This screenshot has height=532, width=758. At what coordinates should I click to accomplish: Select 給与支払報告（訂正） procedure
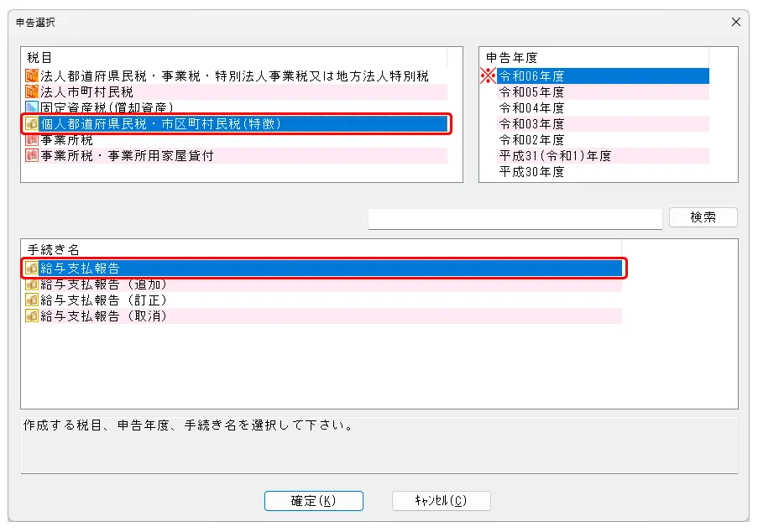pos(104,300)
